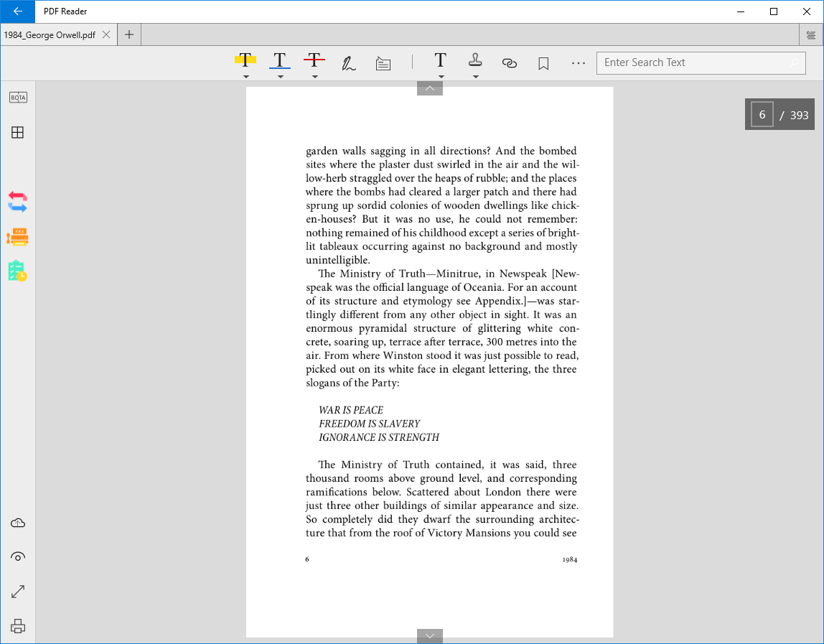Open the green checklist task icon
824x644 pixels.
coord(17,271)
